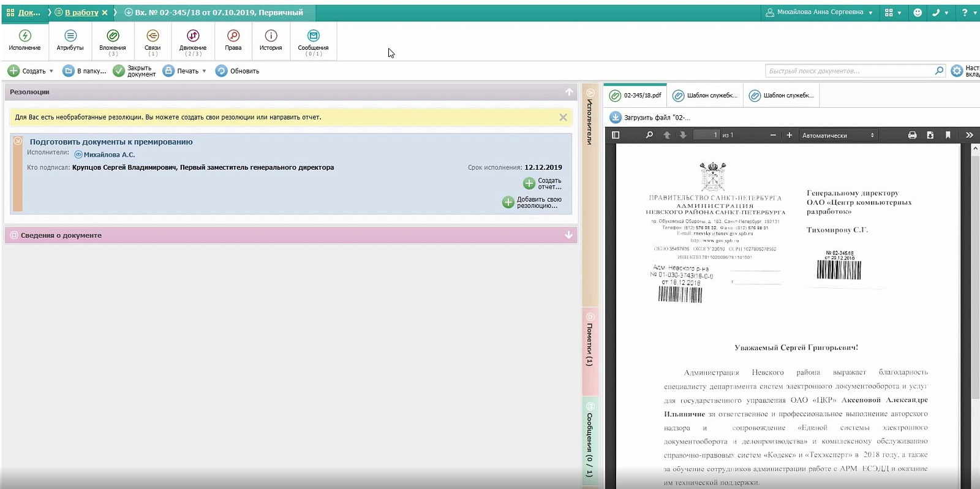Screen dimensions: 980x489
Task: Open the Автоматически zoom dropdown
Action: (x=839, y=135)
